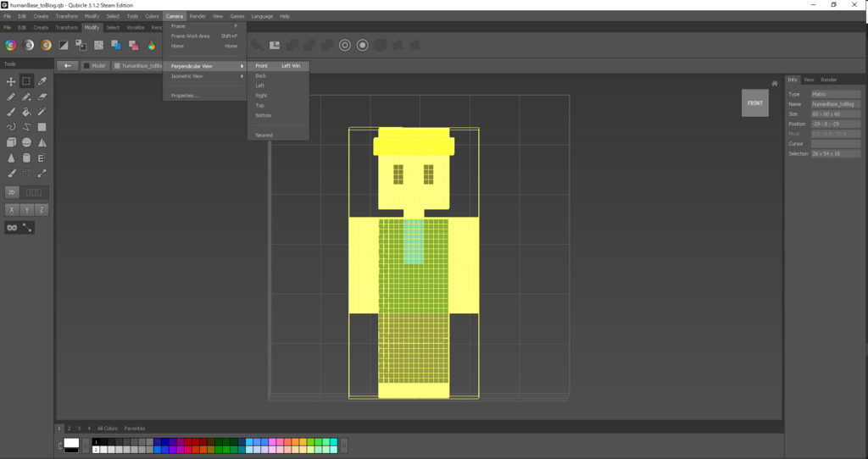The image size is (868, 459).
Task: Switch to the Render tab in right panel
Action: tap(829, 80)
